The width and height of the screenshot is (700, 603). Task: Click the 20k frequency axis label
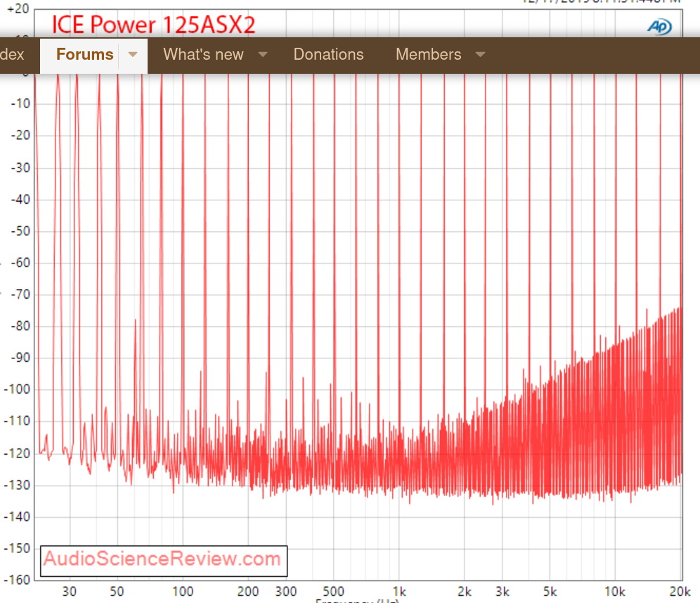point(680,591)
